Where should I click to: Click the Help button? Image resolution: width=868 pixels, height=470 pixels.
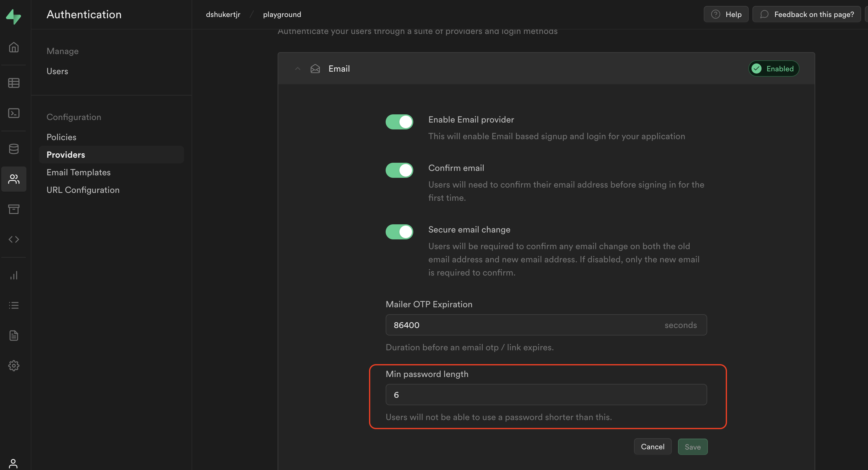click(x=726, y=14)
